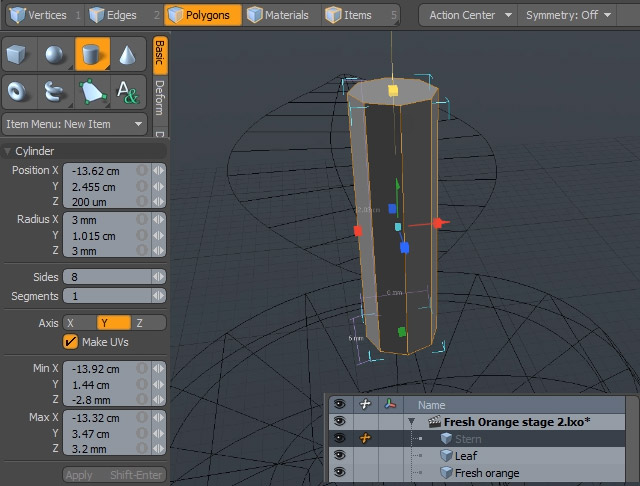Switch to Materials selection mode

point(282,15)
